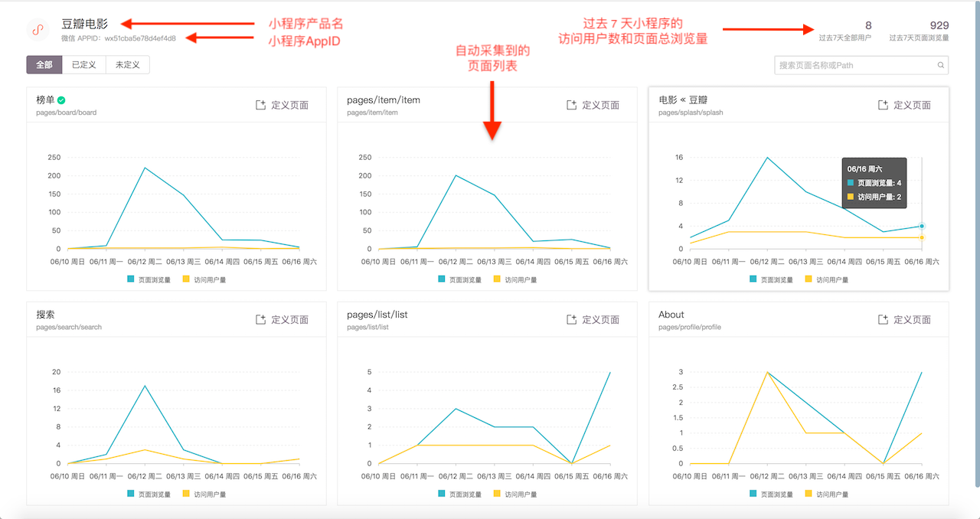Viewport: 980px width, 519px height.
Task: Click the green verified checkmark beside 榜单
Action: 61,100
